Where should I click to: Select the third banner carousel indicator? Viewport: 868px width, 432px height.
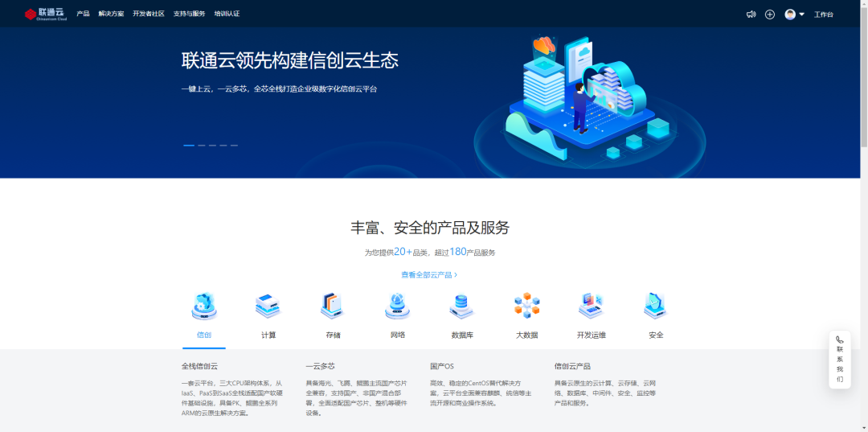point(212,145)
